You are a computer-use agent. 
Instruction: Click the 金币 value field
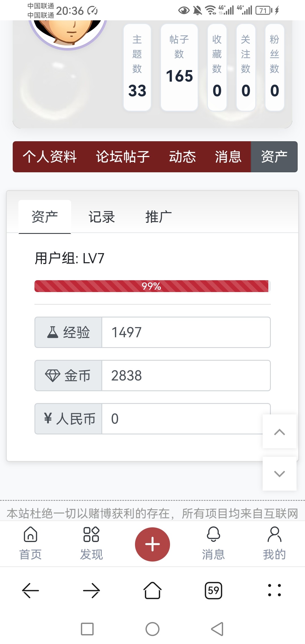[x=186, y=375]
